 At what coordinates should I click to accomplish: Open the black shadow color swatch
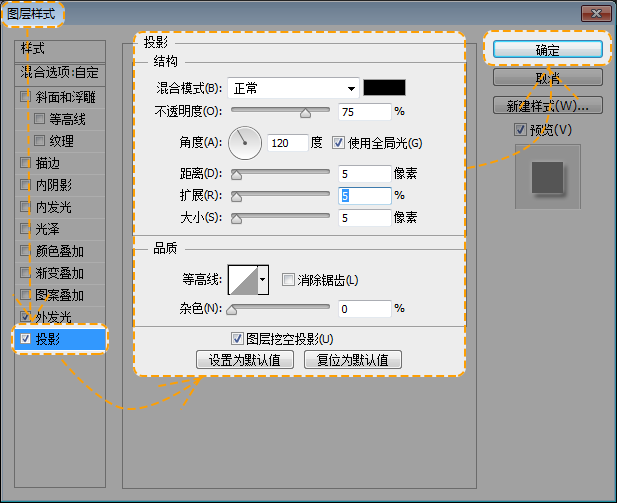click(x=384, y=88)
